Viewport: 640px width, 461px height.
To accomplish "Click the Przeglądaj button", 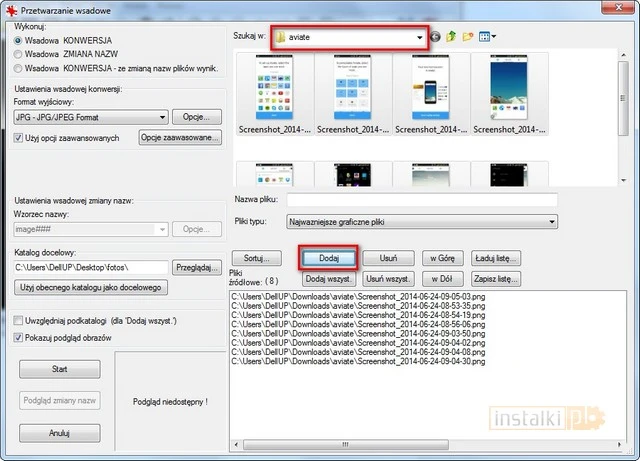I will tap(197, 267).
